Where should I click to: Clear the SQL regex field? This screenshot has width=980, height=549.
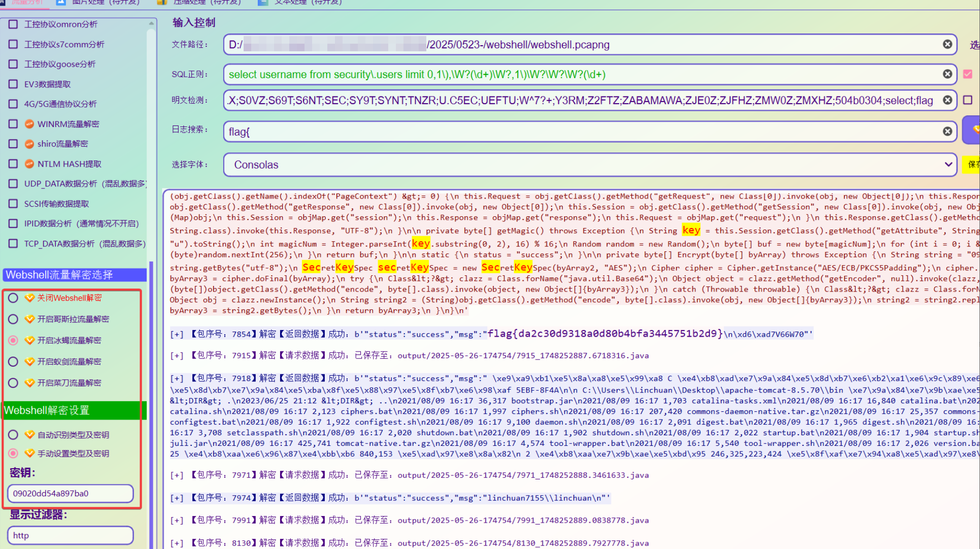click(x=947, y=74)
